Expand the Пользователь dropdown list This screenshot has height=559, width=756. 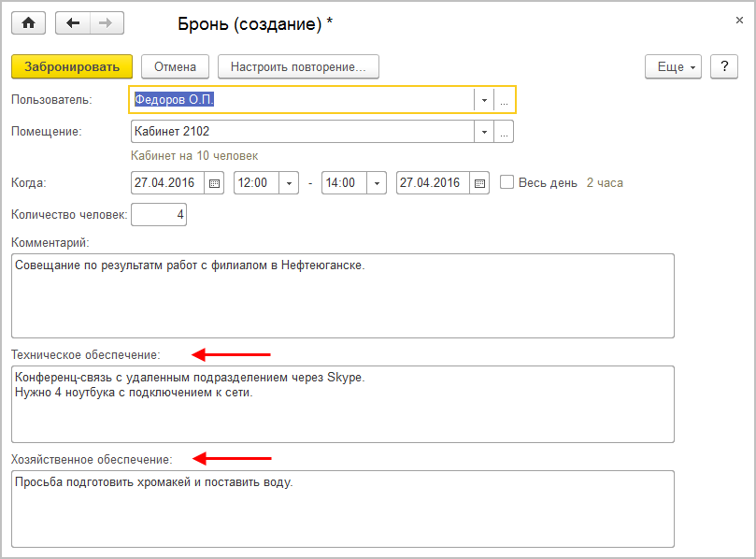coord(484,100)
